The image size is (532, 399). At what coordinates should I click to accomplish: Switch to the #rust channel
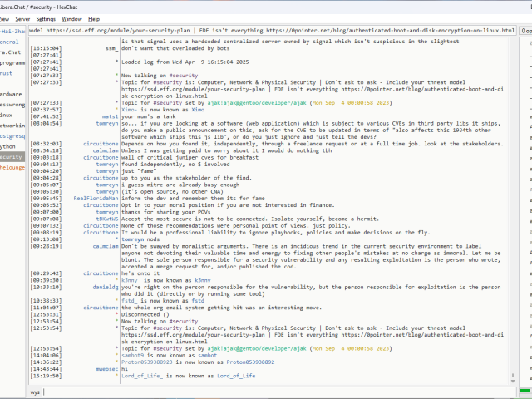(7, 73)
